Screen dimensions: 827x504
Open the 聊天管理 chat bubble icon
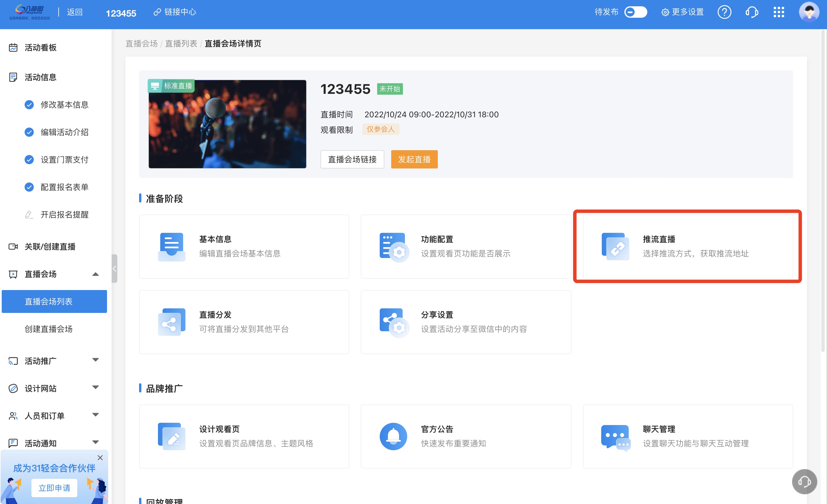tap(615, 436)
